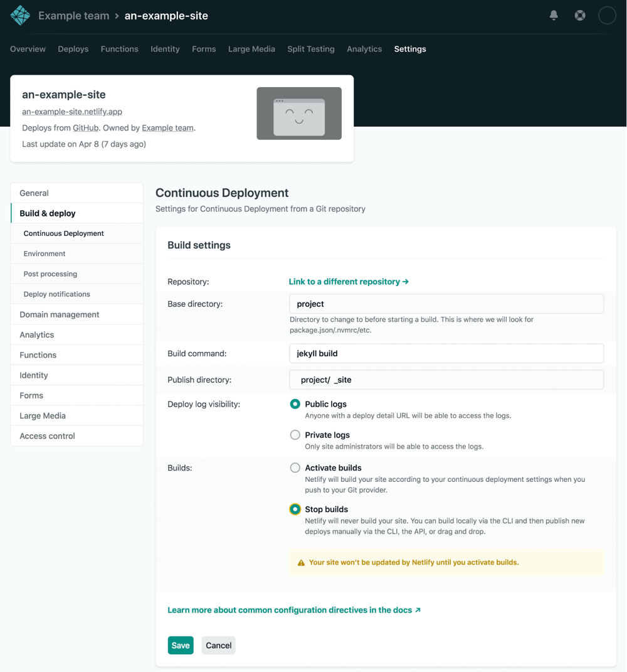Switch to the Deploys tab
Viewport: 627px width, 672px height.
73,49
